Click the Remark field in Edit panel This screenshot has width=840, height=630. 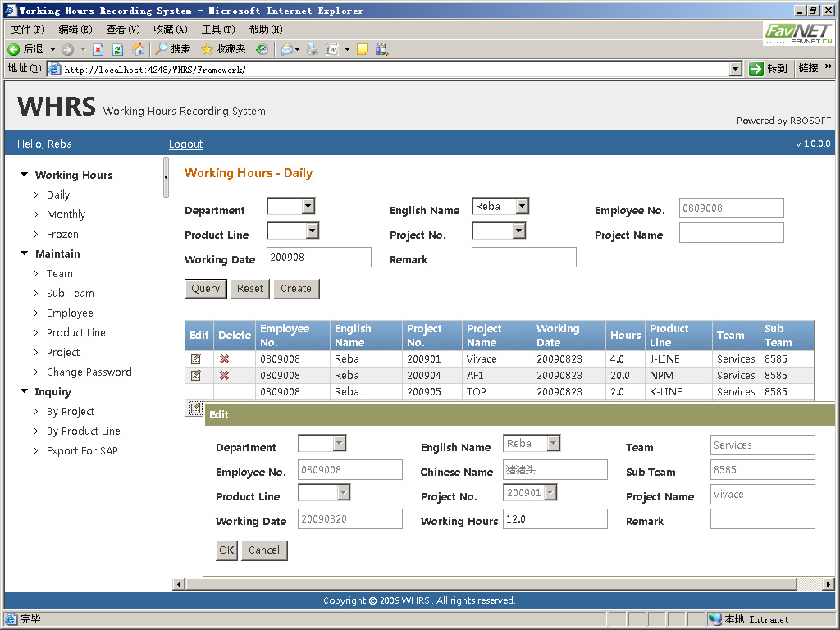pos(762,519)
